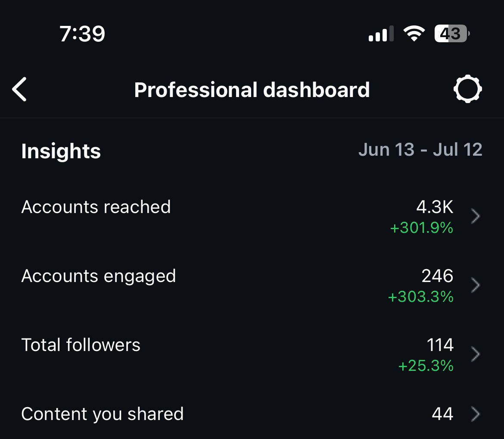
Task: Tap the 114 total followers count
Action: coord(440,345)
